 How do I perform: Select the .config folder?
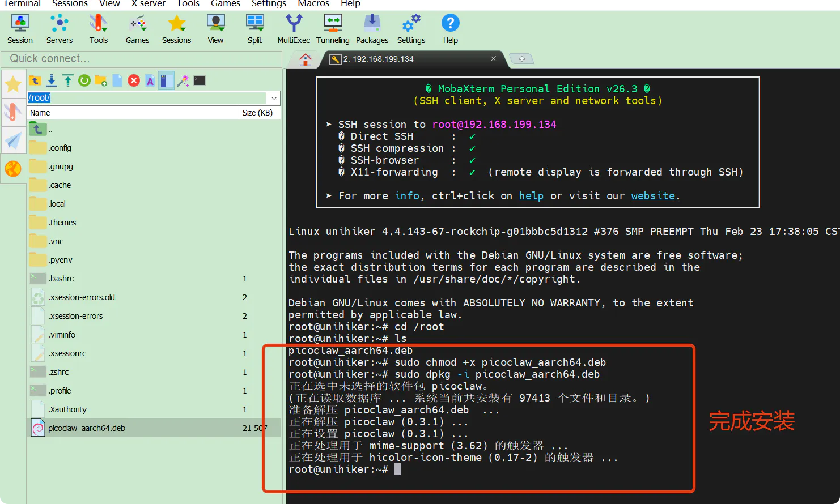tap(154, 148)
